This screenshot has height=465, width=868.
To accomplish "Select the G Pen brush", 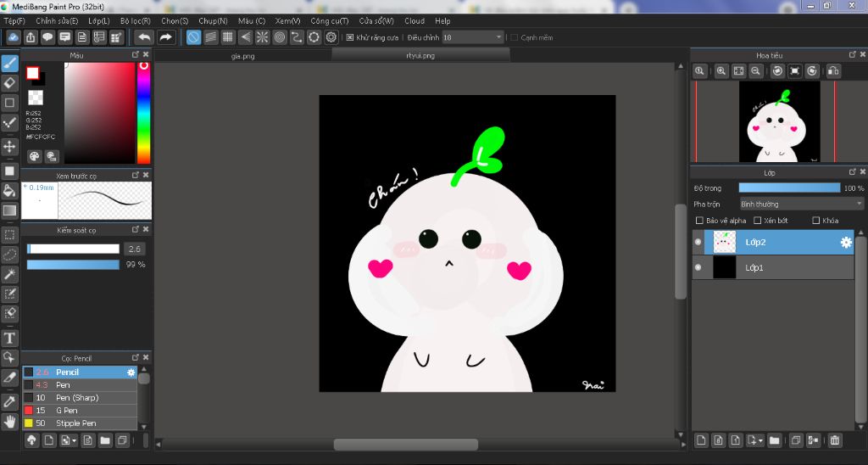I will click(x=80, y=410).
